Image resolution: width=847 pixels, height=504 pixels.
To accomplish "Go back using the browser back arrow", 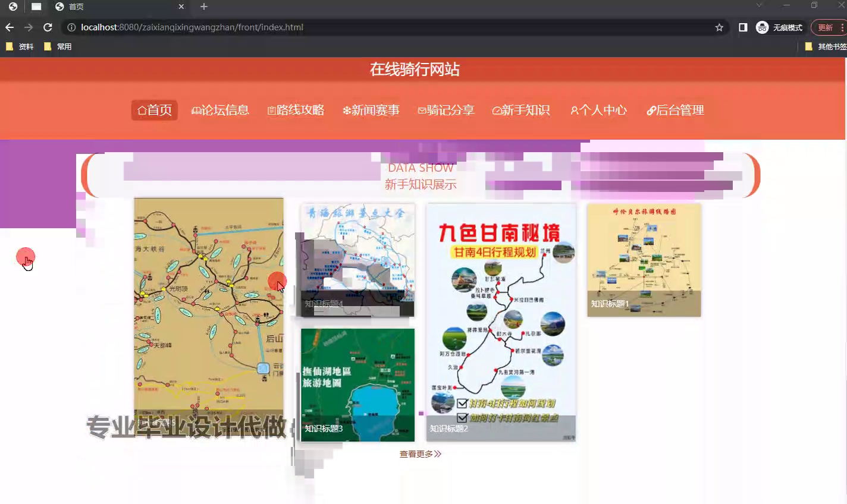I will 10,27.
